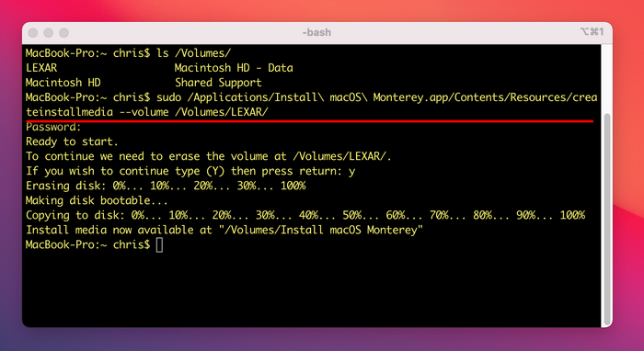Click the vertical scrollbar thumb
Viewport: 644px width, 351px height.
pos(606,220)
